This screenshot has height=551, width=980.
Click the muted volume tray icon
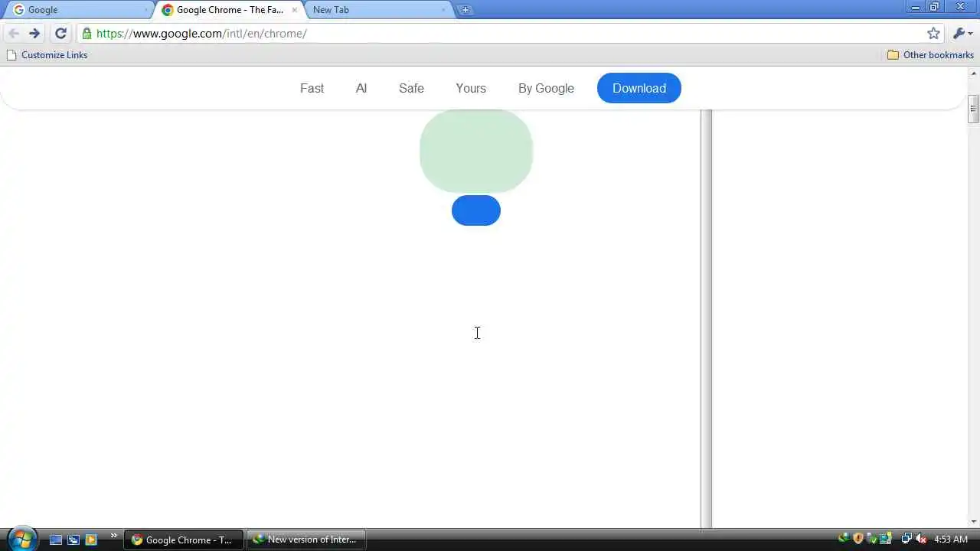921,539
